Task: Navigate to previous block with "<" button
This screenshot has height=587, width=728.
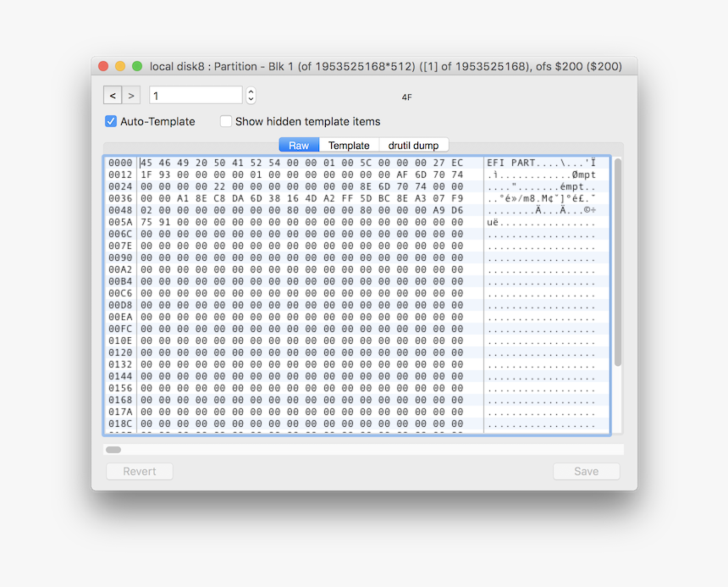Action: [x=113, y=95]
